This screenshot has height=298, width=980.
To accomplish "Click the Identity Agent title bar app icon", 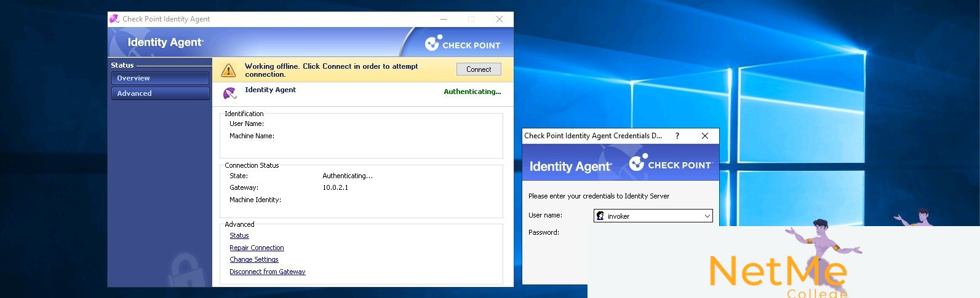I will tap(114, 19).
